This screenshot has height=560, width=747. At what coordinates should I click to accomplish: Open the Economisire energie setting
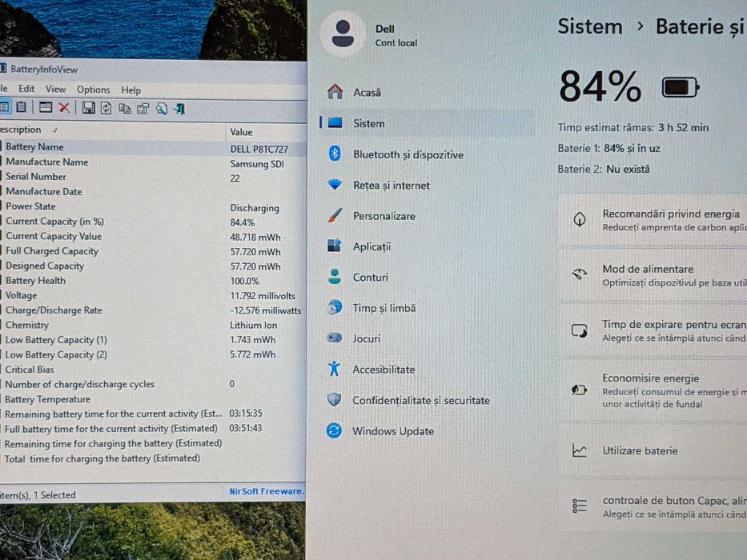coord(653,390)
